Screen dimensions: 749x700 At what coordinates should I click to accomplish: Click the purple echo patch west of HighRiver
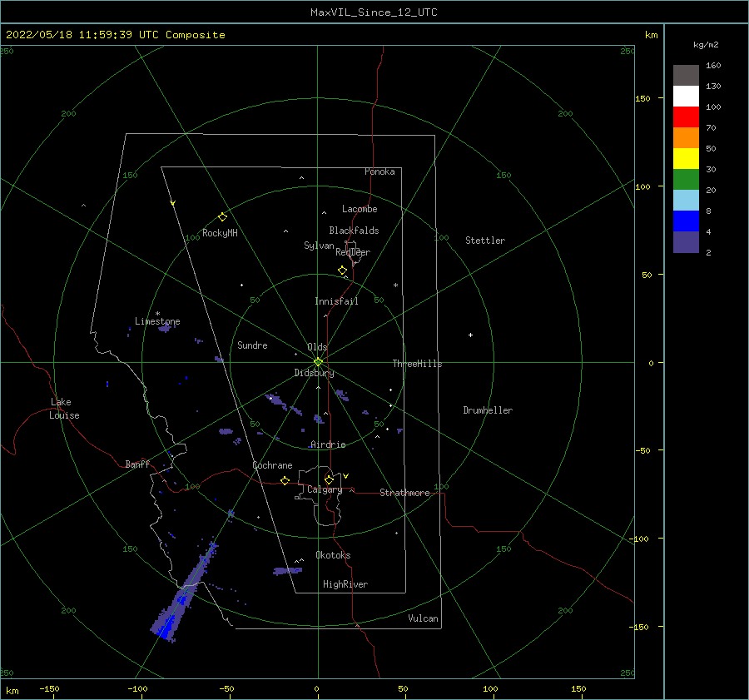pos(287,570)
